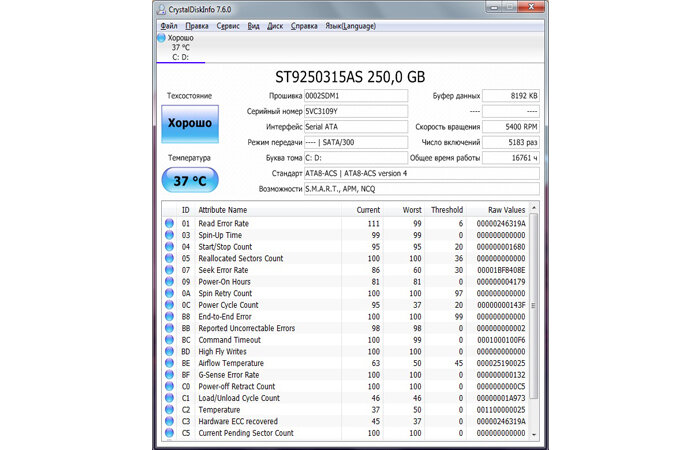Open the Диск menu
Viewport: 700px width, 450px height.
(x=275, y=26)
